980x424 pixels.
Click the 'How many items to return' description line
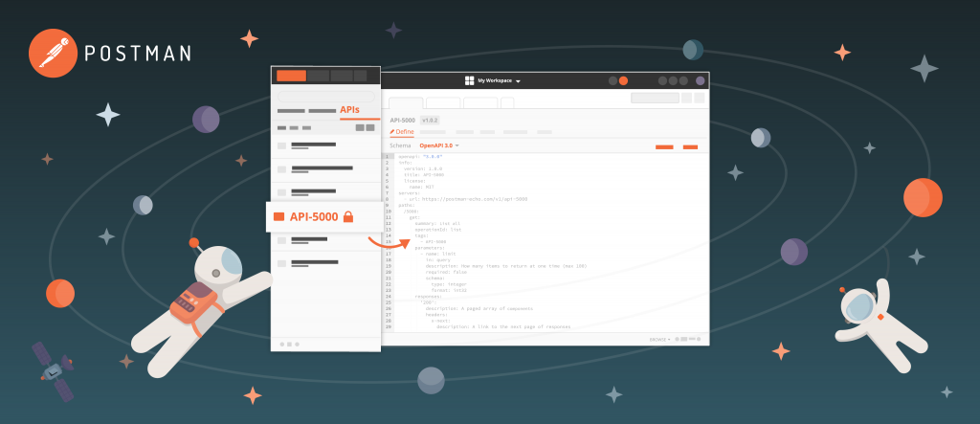[506, 266]
